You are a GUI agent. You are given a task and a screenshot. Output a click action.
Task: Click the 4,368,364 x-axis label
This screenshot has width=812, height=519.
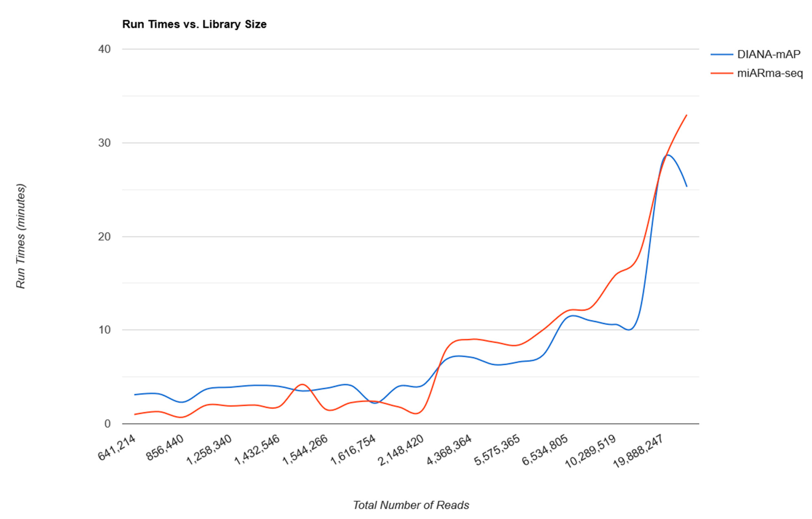tap(449, 450)
